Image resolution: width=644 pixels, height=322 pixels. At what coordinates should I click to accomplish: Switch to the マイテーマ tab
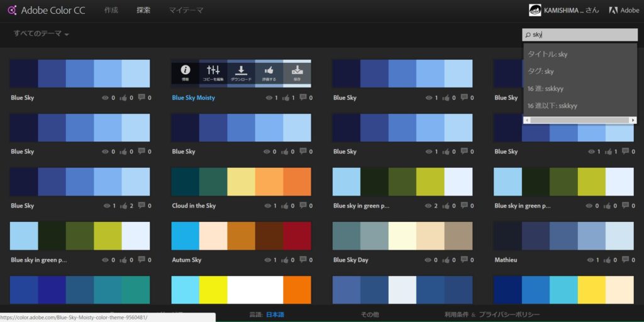[186, 10]
